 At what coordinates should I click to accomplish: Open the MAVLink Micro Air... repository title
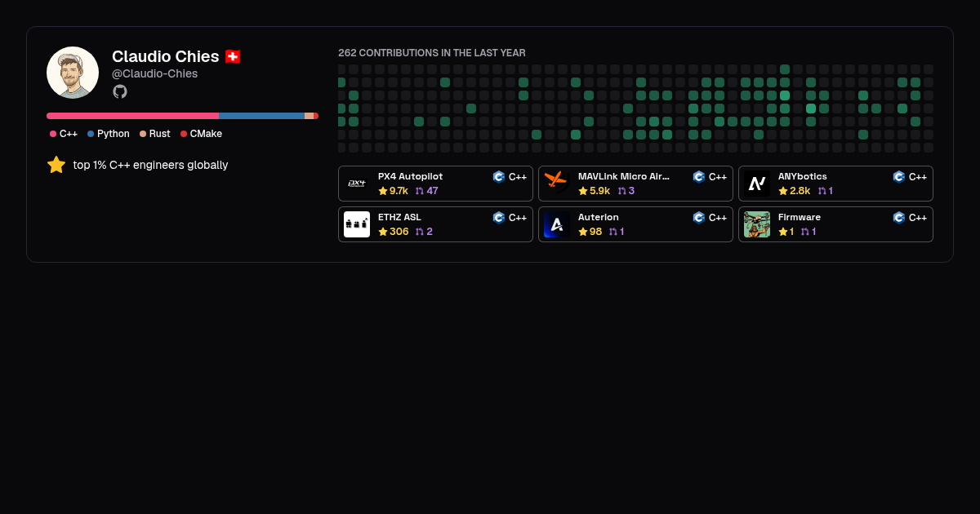click(624, 176)
